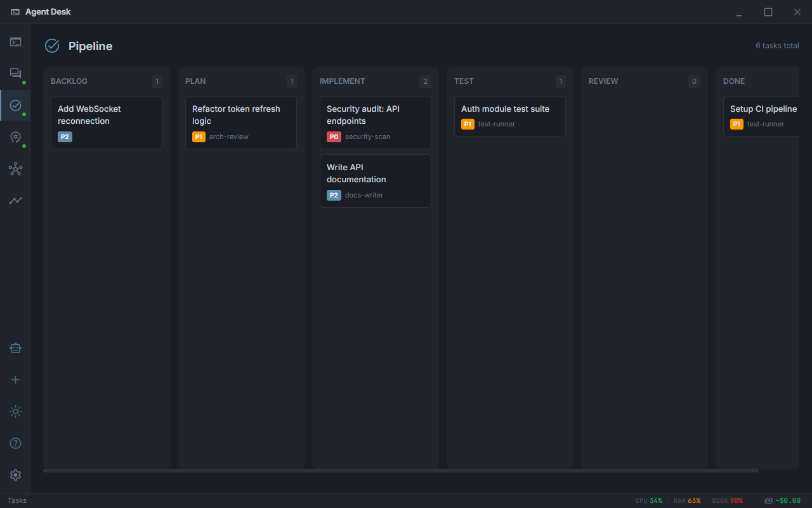Open the chat conversations sidebar icon
The height and width of the screenshot is (508, 812).
[15, 74]
